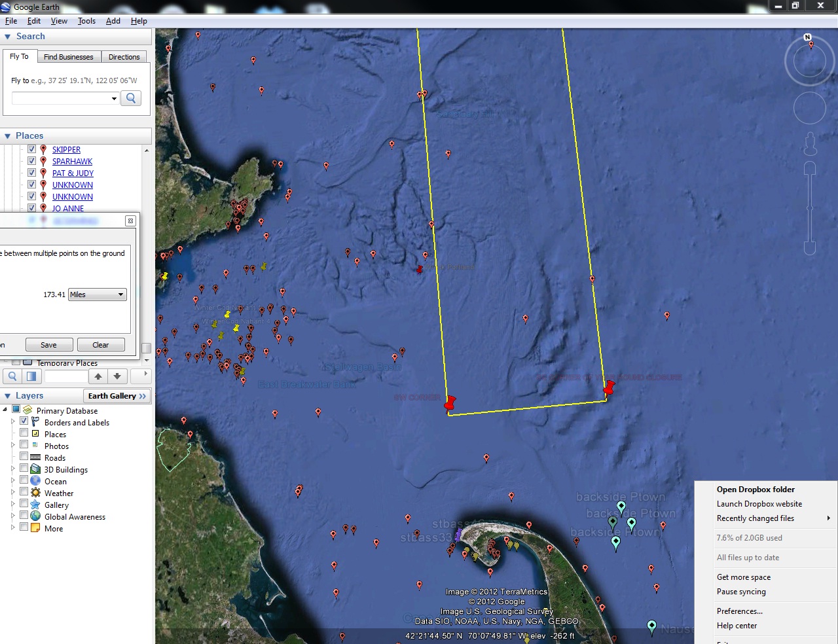Click the Street View pegman icon
838x644 pixels.
(x=810, y=143)
